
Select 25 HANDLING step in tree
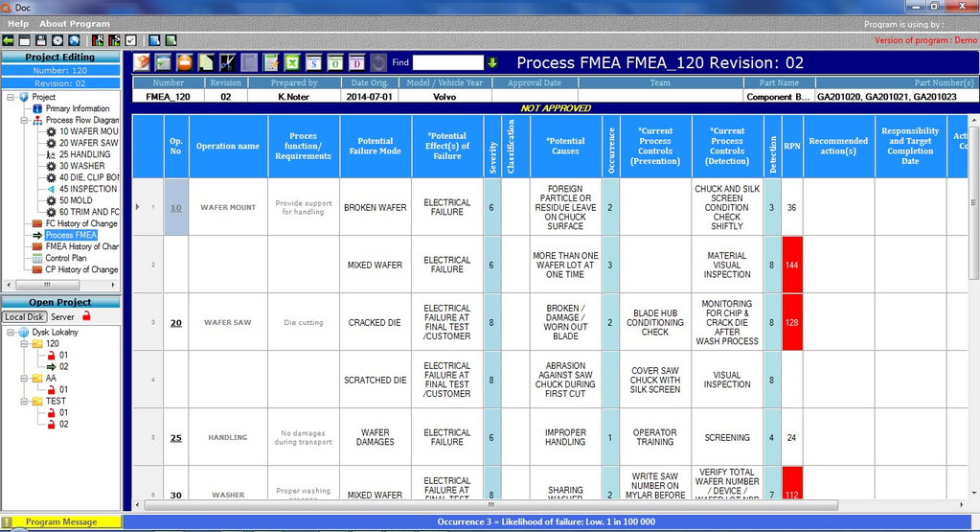(x=84, y=154)
